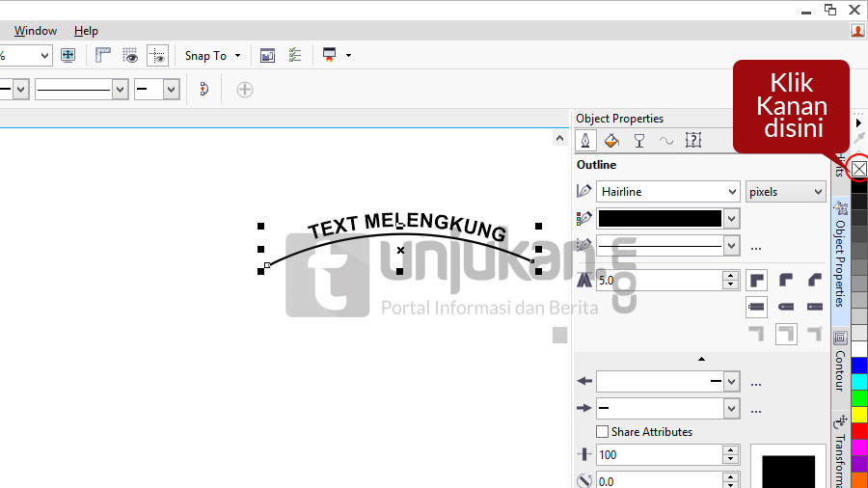The width and height of the screenshot is (868, 488).
Task: Toggle the Show Guidelines icon
Action: 158,55
